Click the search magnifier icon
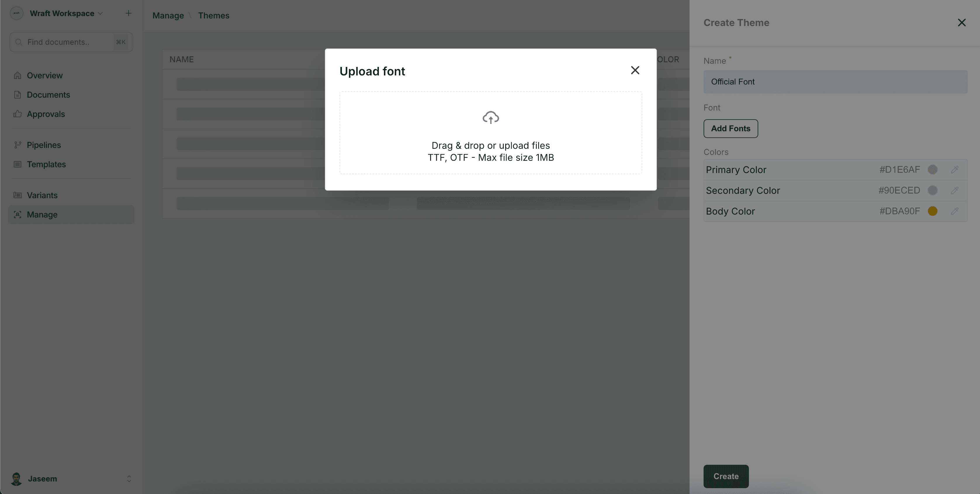 pos(18,42)
